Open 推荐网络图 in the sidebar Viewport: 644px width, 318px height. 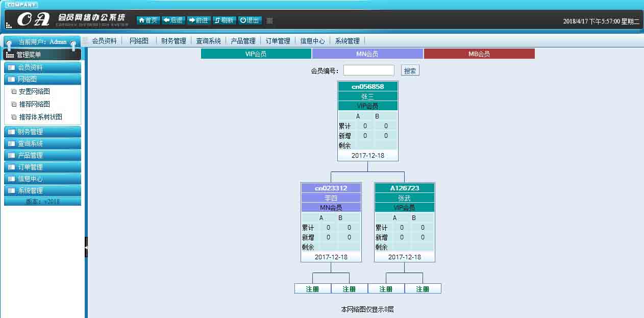34,104
